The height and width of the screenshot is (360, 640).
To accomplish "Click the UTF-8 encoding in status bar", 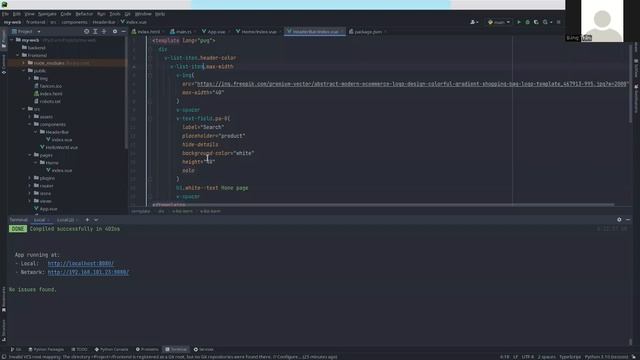I will pos(528,357).
